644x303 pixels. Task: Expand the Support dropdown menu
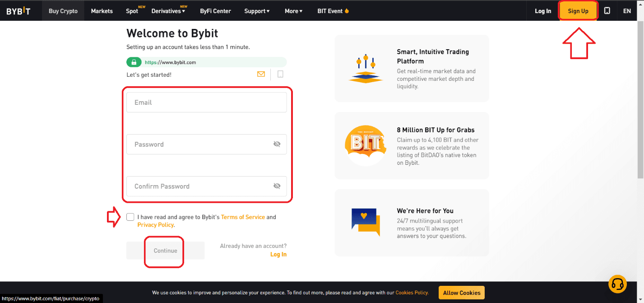click(x=257, y=11)
